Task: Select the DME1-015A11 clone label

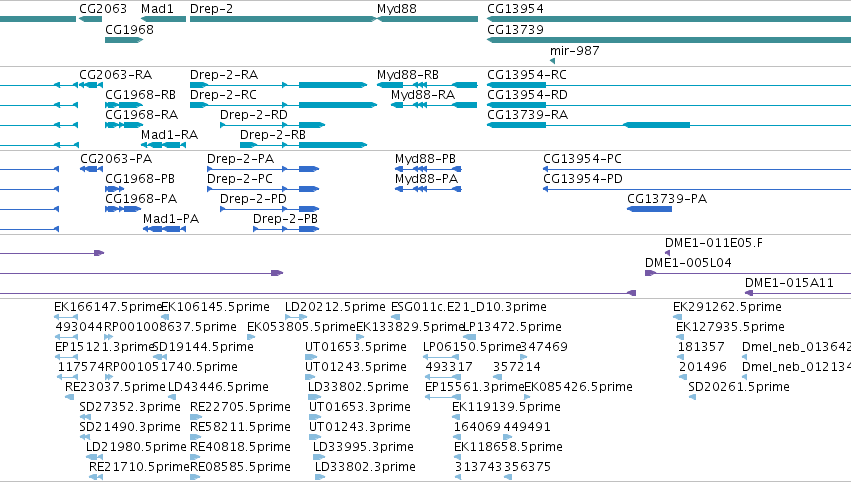Action: [789, 283]
